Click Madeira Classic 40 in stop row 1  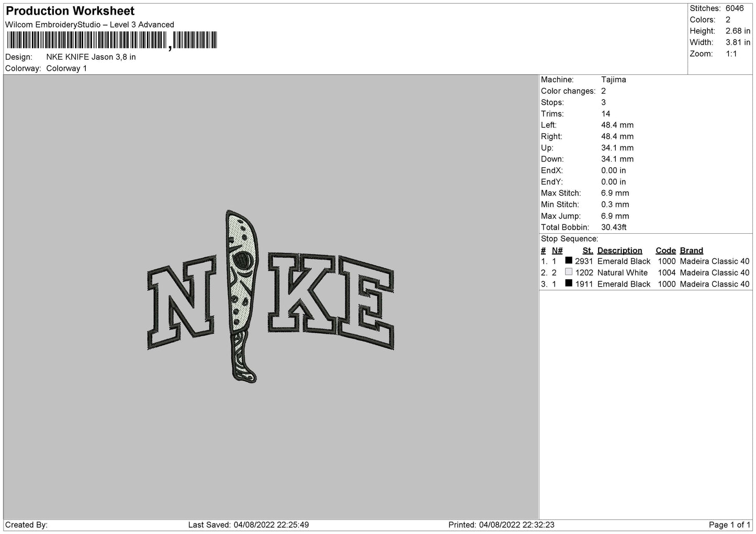click(715, 262)
